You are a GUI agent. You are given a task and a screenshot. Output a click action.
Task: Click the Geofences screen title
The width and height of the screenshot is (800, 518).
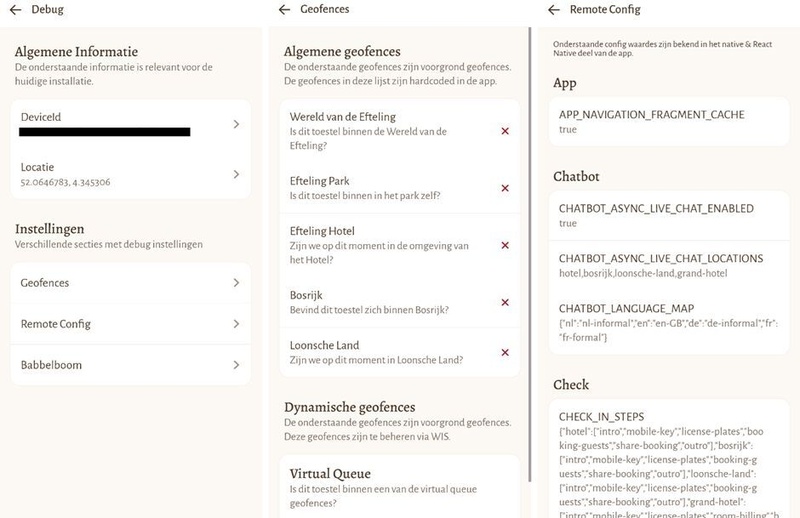[x=324, y=9]
